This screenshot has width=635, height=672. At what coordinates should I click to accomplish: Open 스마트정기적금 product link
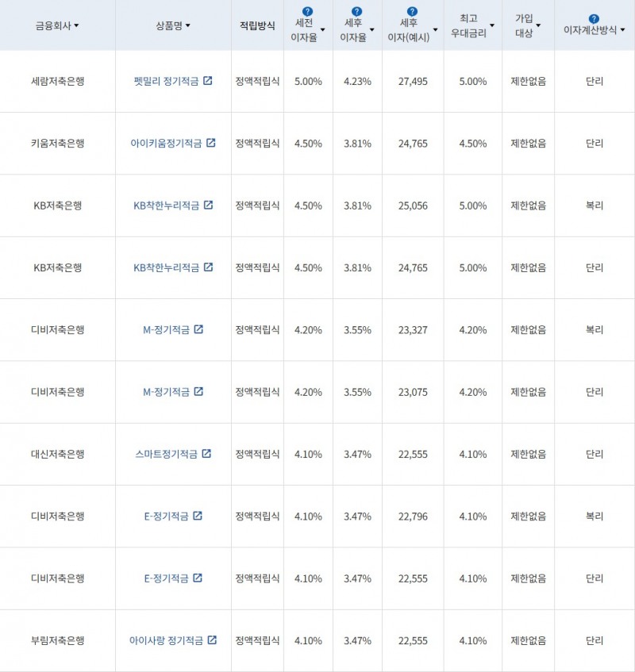166,455
